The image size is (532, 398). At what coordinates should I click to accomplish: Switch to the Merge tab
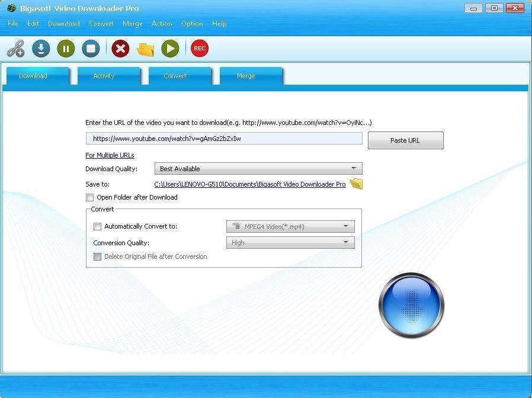point(251,76)
